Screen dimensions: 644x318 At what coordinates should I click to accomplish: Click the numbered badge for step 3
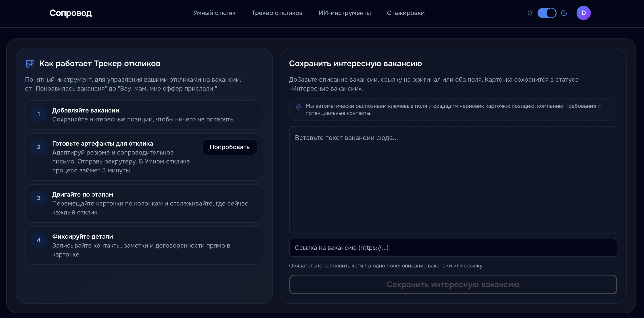[39, 198]
